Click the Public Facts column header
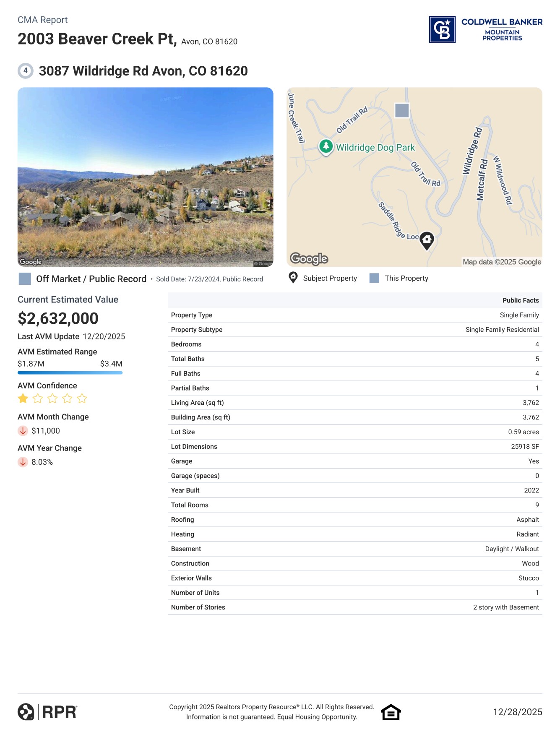This screenshot has height=729, width=560. click(x=520, y=300)
